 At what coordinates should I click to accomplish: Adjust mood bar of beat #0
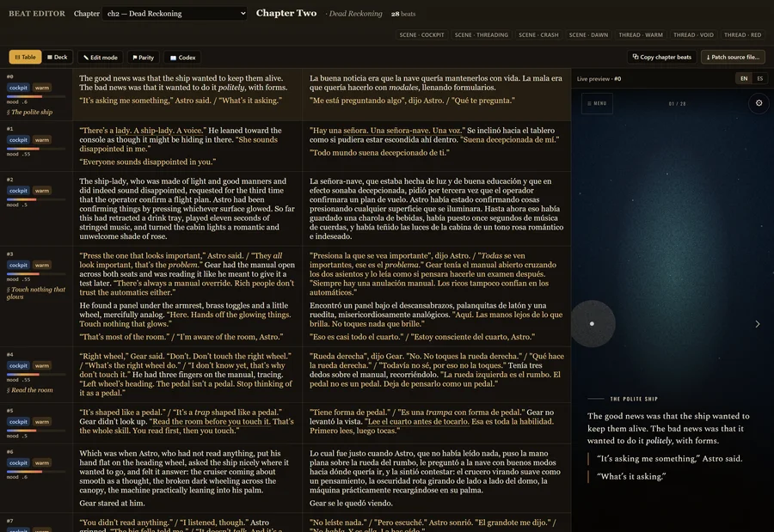coord(36,96)
